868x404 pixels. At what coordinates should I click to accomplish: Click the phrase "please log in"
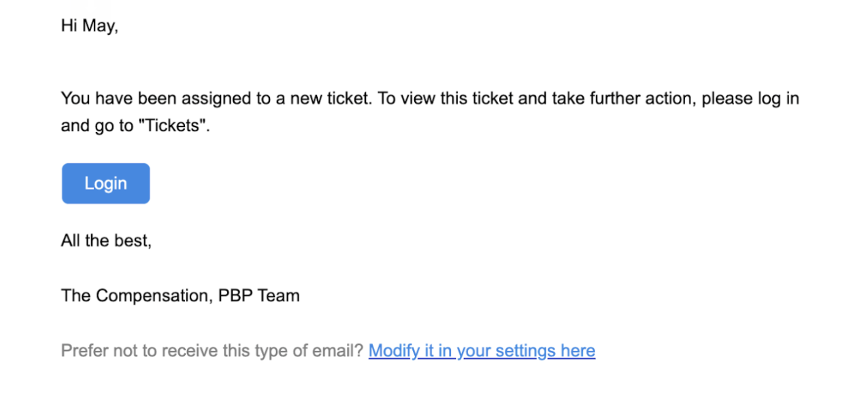(x=750, y=99)
